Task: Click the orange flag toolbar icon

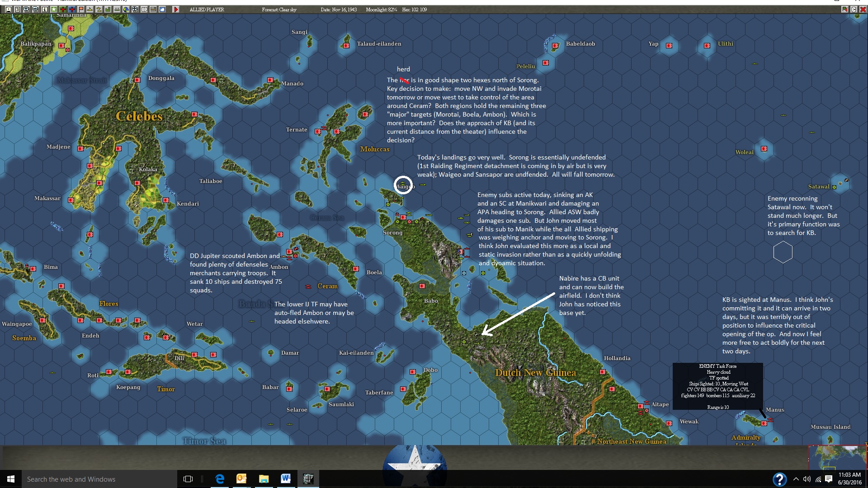Action: pyautogui.click(x=81, y=9)
